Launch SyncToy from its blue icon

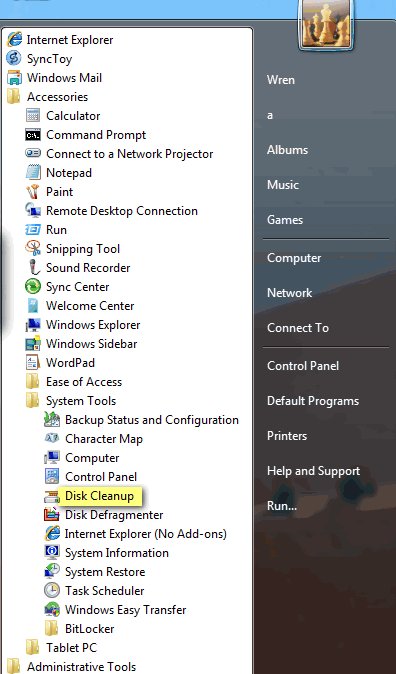coord(14,58)
